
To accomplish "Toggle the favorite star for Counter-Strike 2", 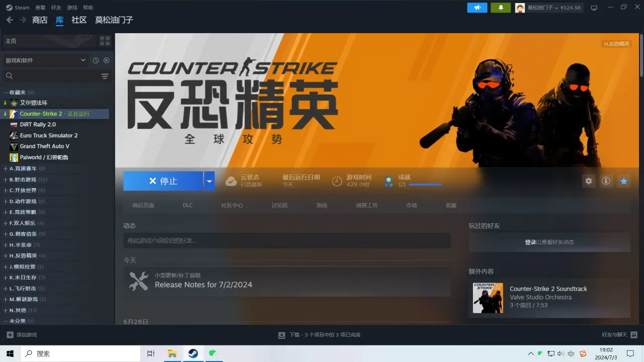I will [624, 181].
